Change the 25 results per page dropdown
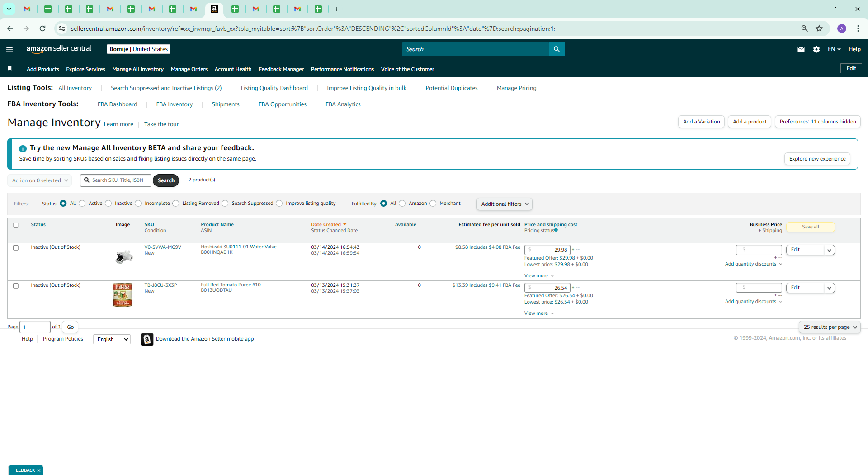Screen dimensions: 868x475 [x=830, y=327]
